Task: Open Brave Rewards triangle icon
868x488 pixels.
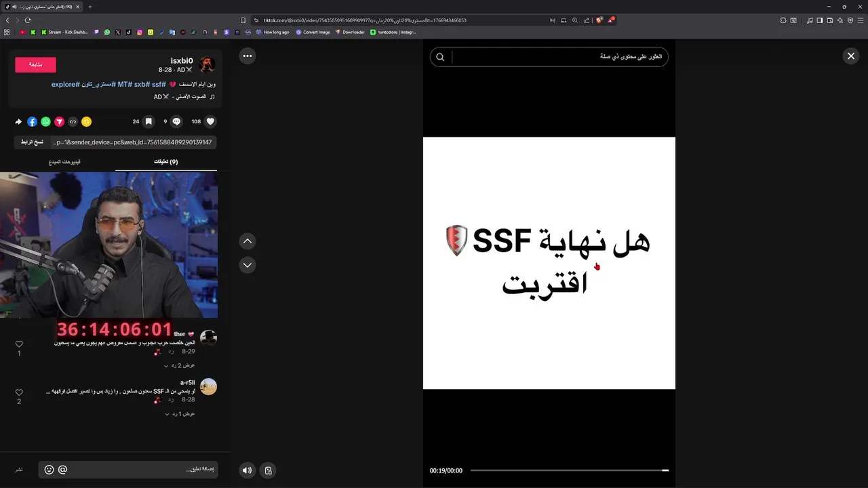Action: coord(611,20)
